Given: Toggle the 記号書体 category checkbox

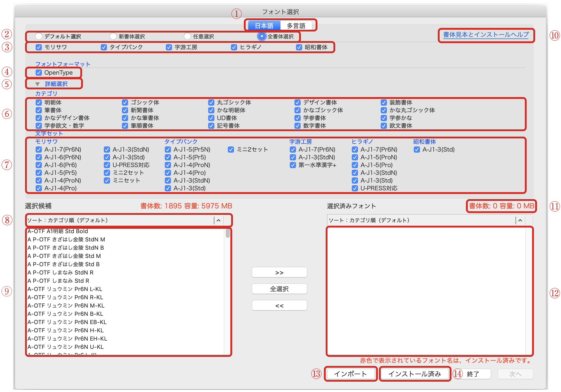Looking at the screenshot, I should [211, 126].
